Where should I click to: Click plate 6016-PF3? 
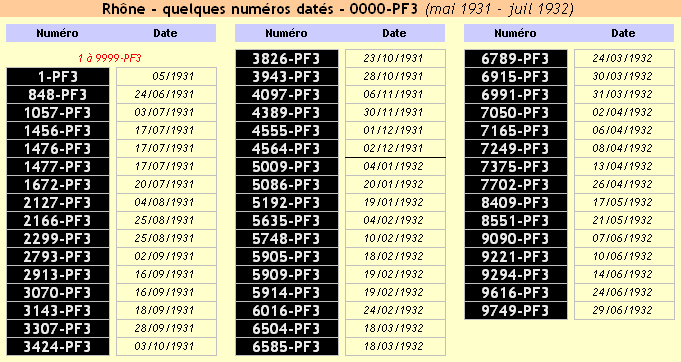click(287, 311)
